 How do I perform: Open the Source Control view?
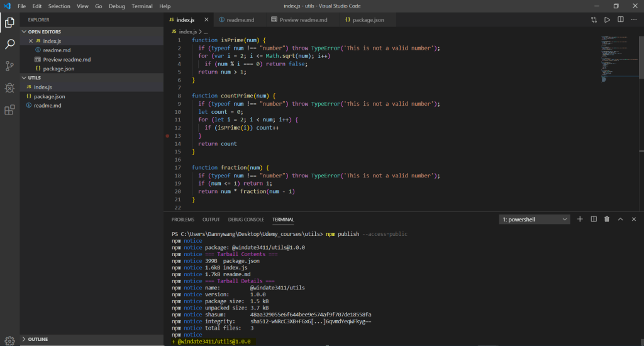click(x=9, y=66)
